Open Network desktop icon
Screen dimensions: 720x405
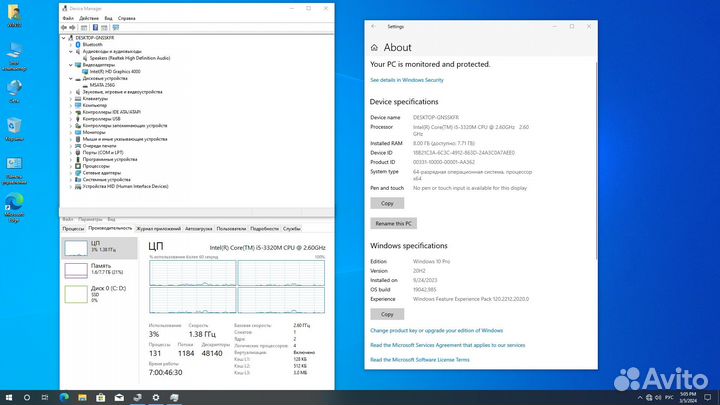14,91
